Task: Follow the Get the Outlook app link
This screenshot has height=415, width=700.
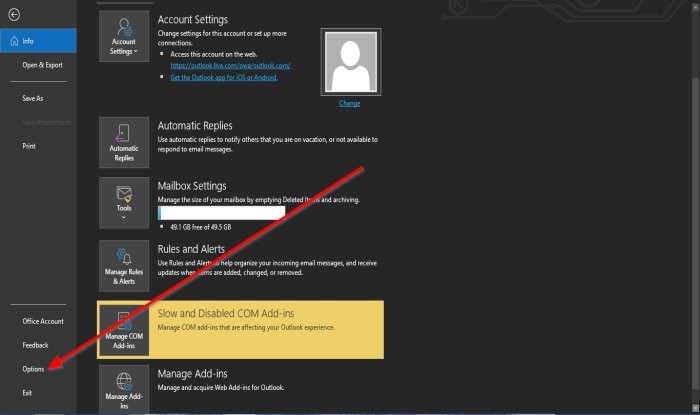Action: point(224,77)
